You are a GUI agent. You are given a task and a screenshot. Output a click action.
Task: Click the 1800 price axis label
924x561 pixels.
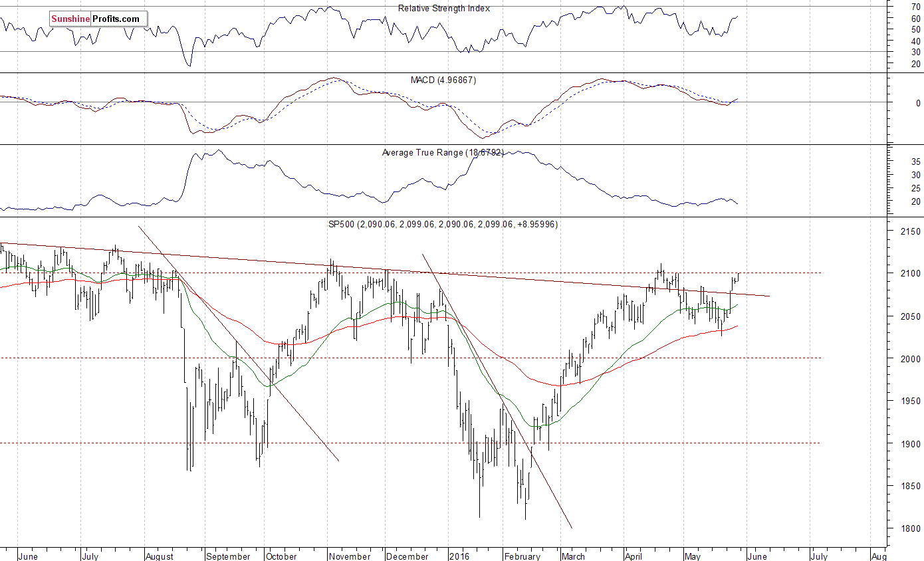[910, 528]
